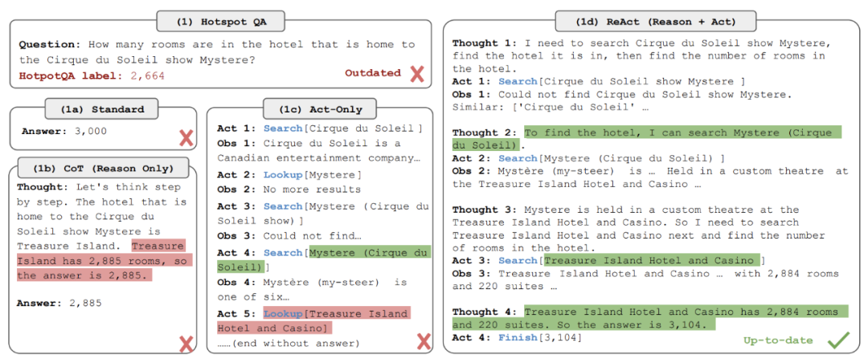Image resolution: width=868 pixels, height=363 pixels.
Task: Select the (1c) Act-Only header label
Action: pyautogui.click(x=320, y=109)
